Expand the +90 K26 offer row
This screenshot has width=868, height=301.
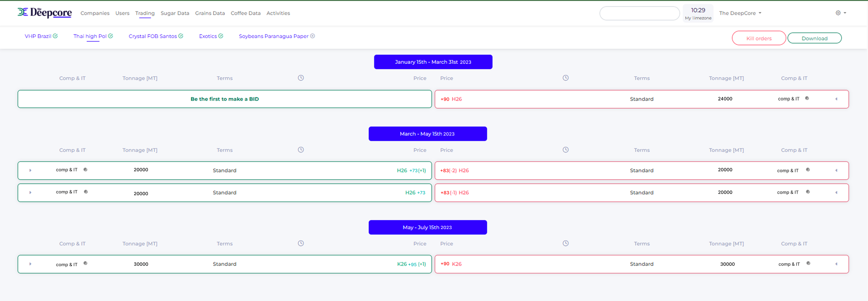click(836, 264)
